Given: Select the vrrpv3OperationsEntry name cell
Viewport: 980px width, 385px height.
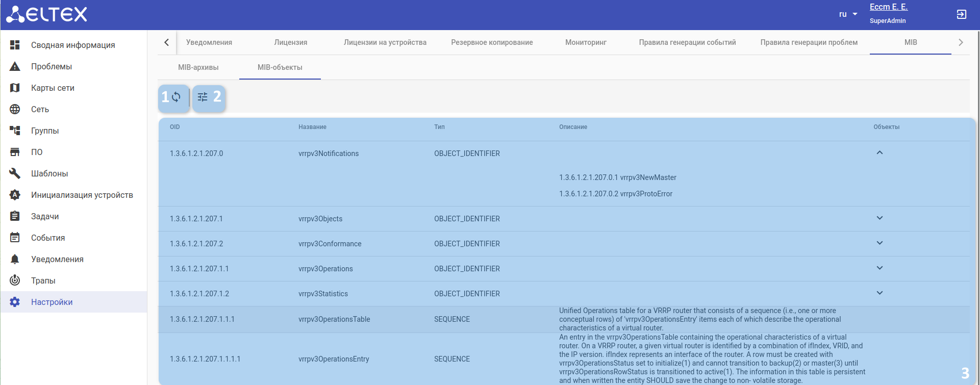Looking at the screenshot, I should click(334, 359).
